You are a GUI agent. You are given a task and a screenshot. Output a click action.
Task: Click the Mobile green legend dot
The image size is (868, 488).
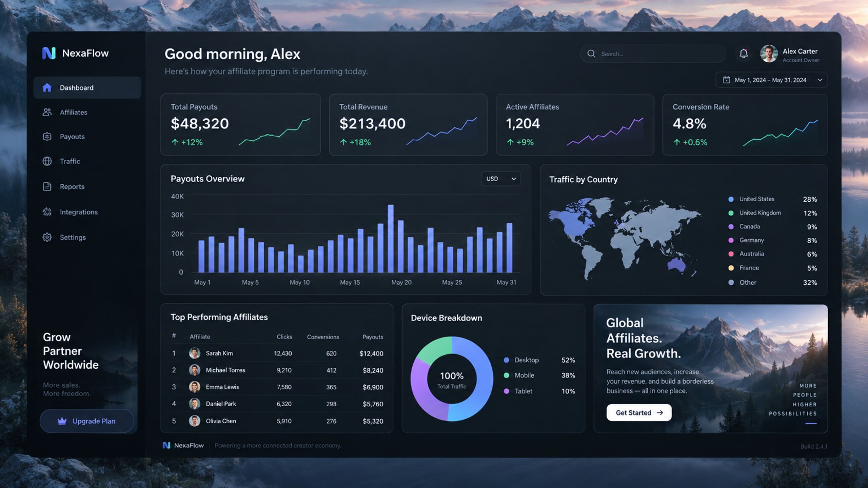[x=507, y=375]
